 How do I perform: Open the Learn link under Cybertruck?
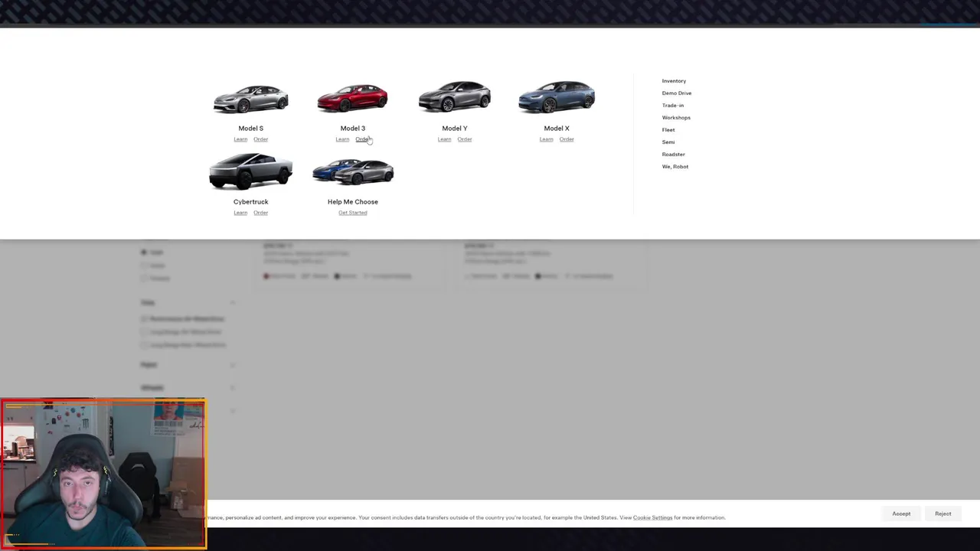tap(240, 213)
